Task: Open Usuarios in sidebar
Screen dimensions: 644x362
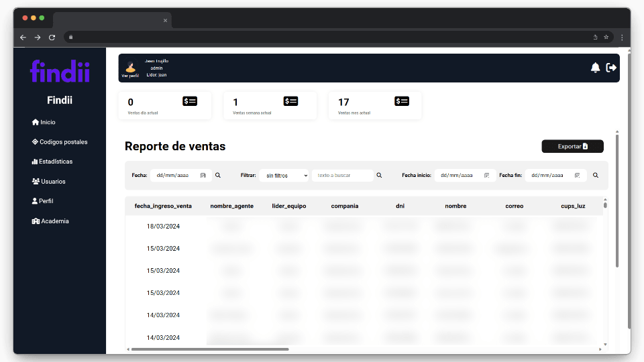Action: click(x=48, y=181)
